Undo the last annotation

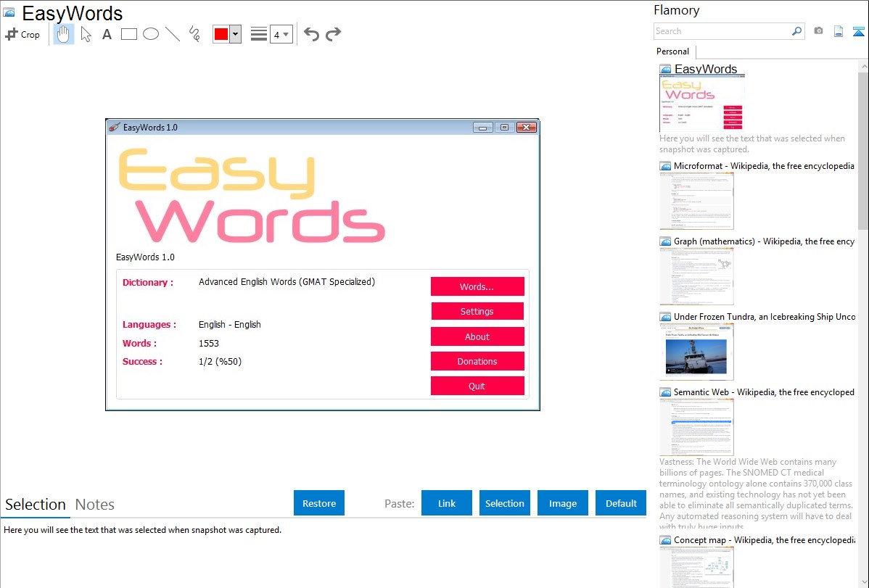click(x=311, y=34)
